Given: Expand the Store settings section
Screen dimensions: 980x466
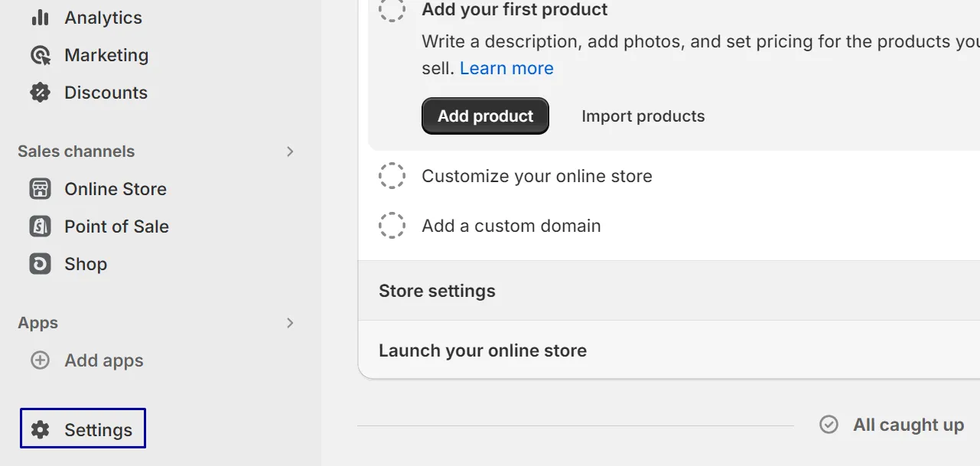Looking at the screenshot, I should [669, 291].
